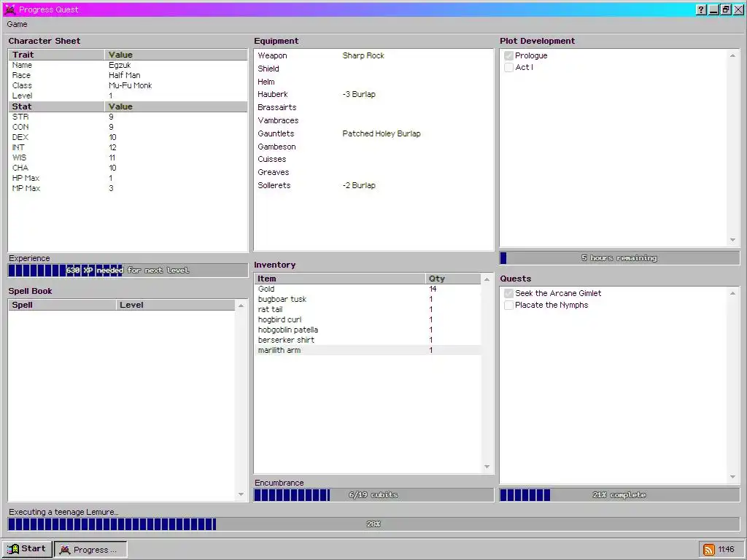Select the hobgoblin patella inventory item

(368, 330)
